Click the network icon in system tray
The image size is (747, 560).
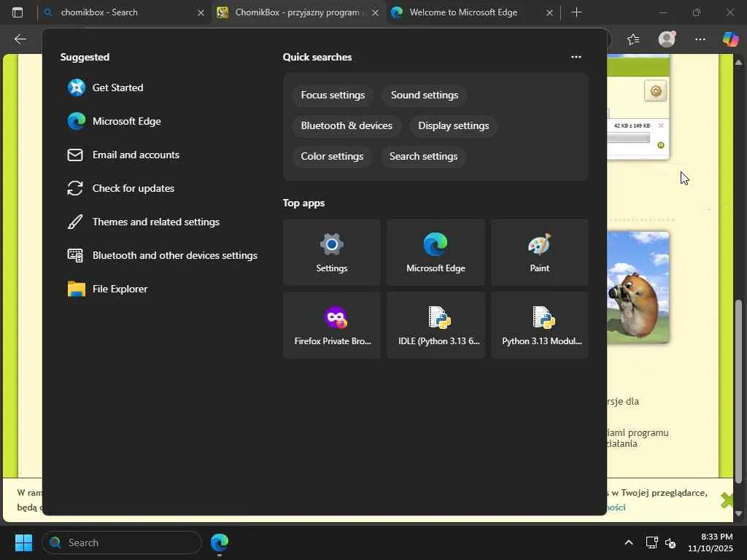point(651,542)
